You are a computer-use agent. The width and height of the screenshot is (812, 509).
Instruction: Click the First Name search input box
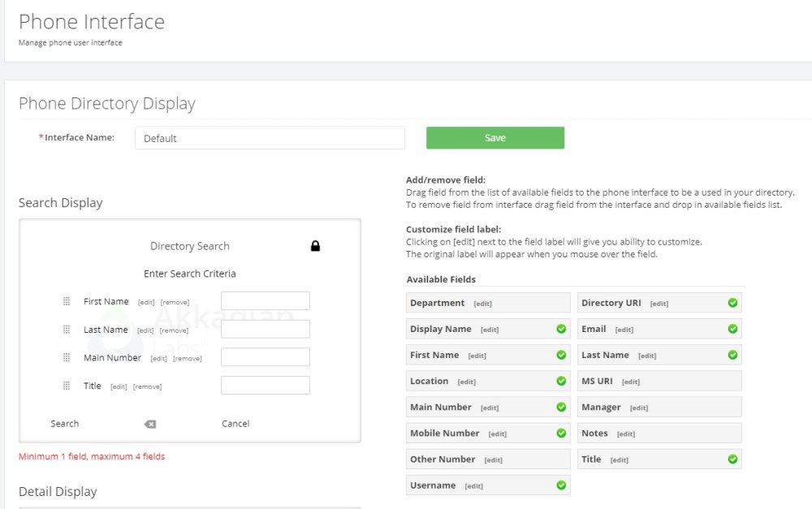[266, 301]
